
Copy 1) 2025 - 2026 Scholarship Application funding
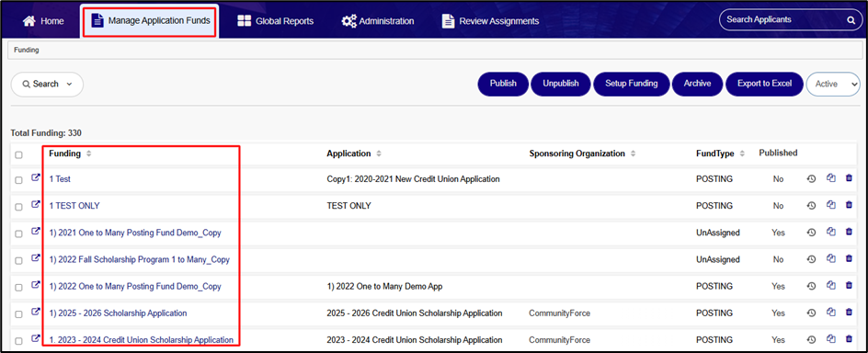pos(830,312)
